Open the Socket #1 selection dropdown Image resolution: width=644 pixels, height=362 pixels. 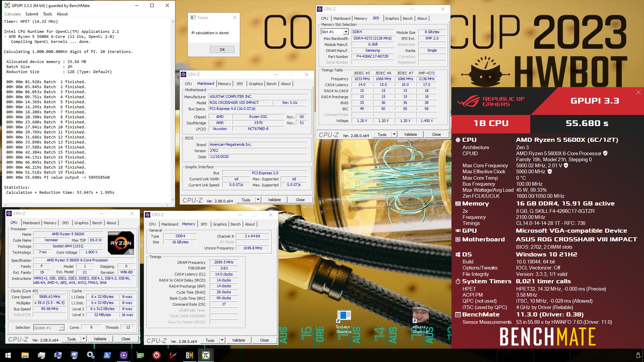[61, 328]
